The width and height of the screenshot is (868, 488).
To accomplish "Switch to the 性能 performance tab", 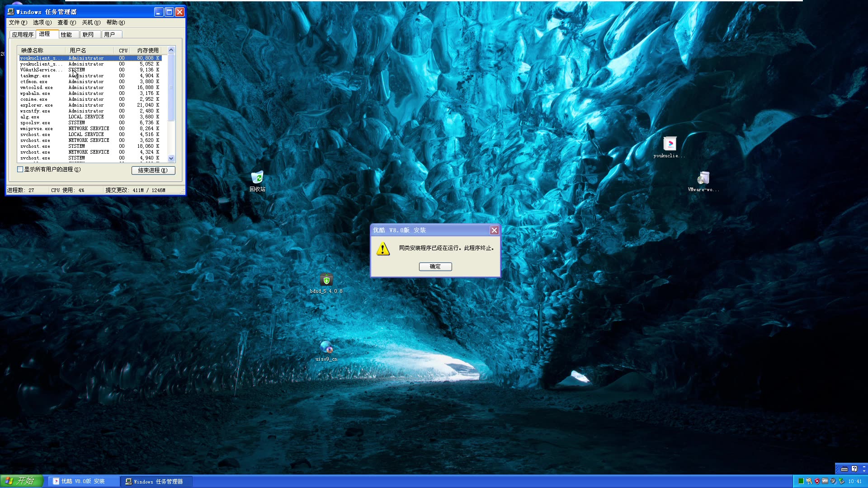I will click(x=68, y=34).
